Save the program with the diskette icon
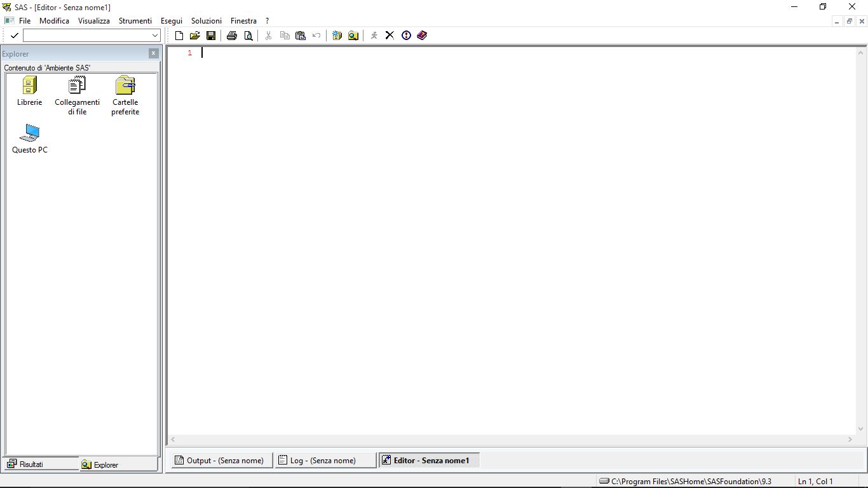The height and width of the screenshot is (488, 868). [211, 35]
